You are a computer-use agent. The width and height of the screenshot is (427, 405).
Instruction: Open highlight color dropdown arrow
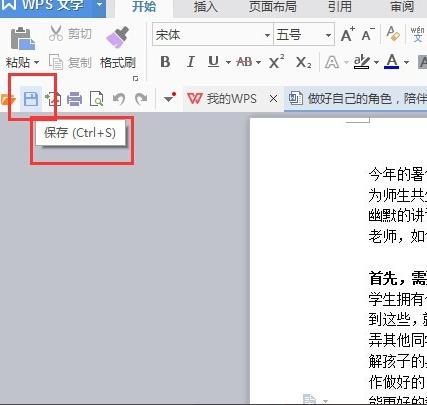pyautogui.click(x=376, y=62)
